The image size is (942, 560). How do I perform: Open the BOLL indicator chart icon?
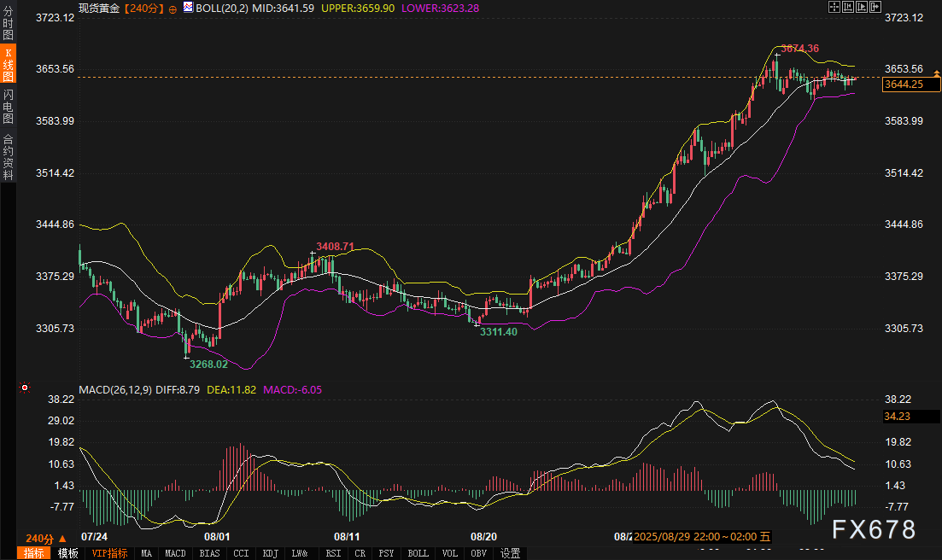pyautogui.click(x=187, y=8)
